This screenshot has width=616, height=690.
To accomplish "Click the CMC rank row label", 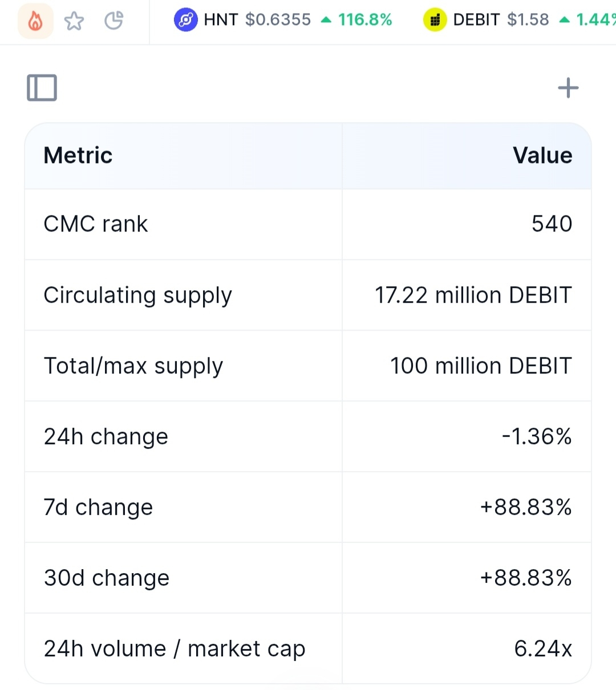I will click(x=96, y=224).
